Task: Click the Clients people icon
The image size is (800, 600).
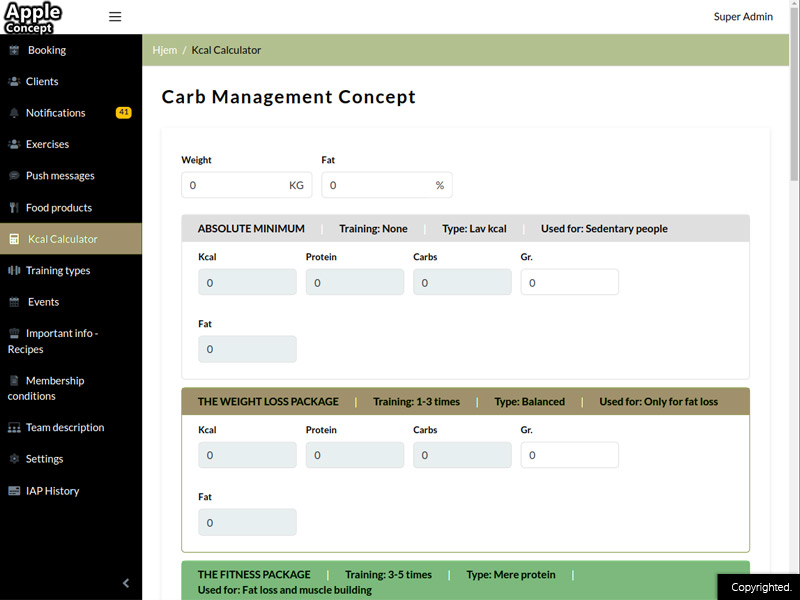Action: point(14,82)
